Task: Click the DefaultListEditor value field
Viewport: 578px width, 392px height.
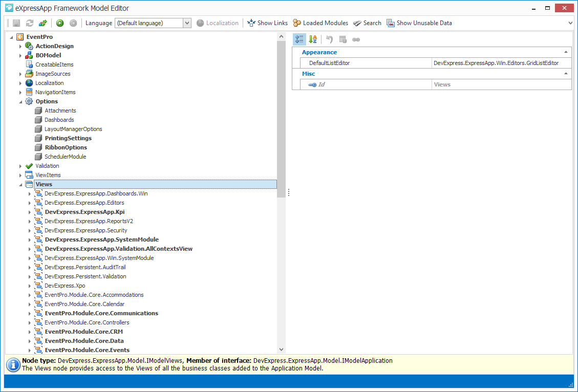Action: coord(501,63)
